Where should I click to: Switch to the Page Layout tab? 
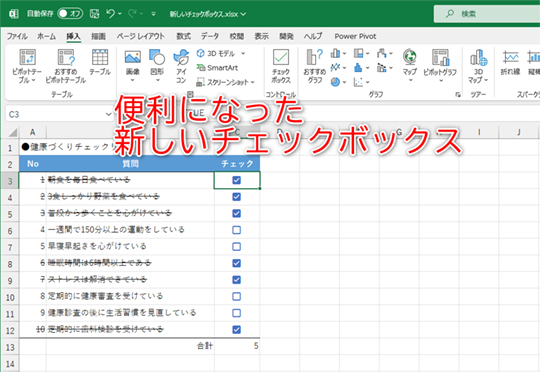141,36
